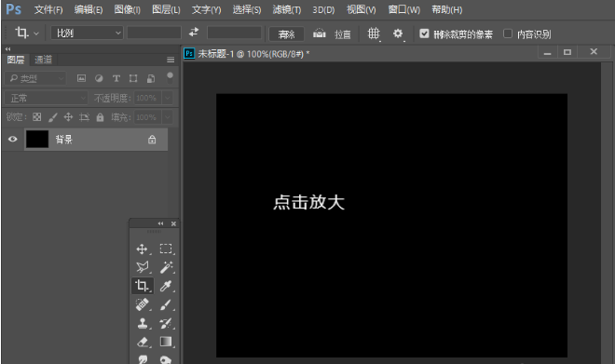
Task: Open the Edit menu
Action: pos(89,10)
